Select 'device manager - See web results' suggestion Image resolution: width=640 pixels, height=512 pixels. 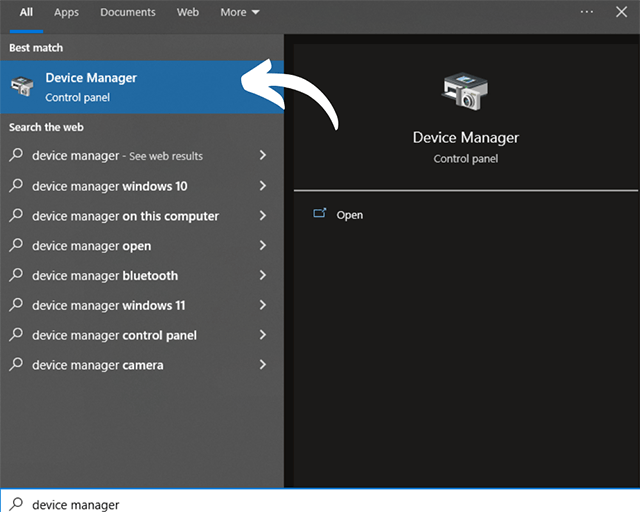(142, 156)
